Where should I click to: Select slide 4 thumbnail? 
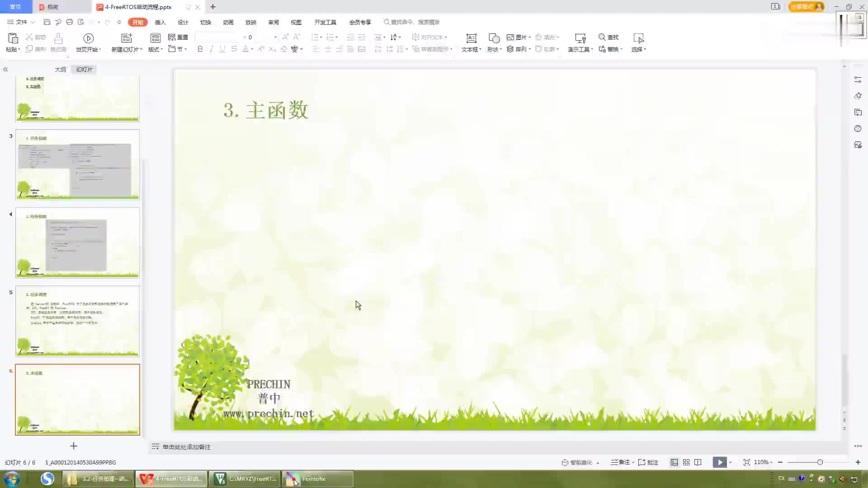(77, 243)
